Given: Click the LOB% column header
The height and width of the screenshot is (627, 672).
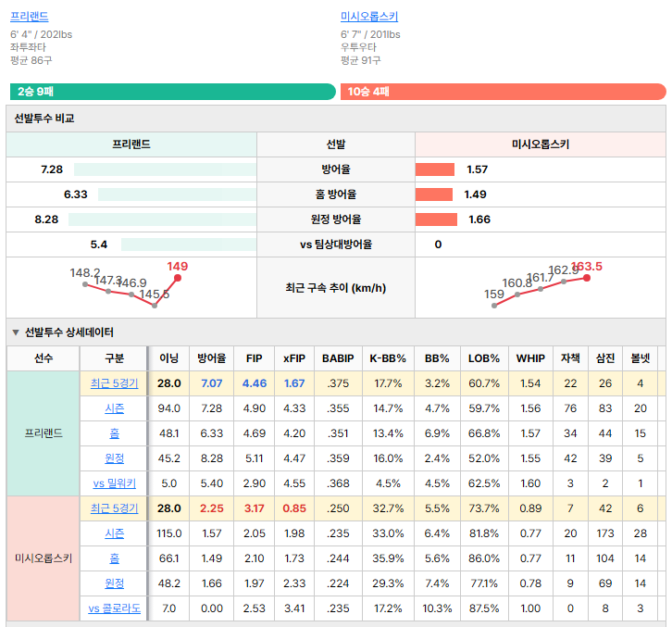Looking at the screenshot, I should [x=484, y=358].
